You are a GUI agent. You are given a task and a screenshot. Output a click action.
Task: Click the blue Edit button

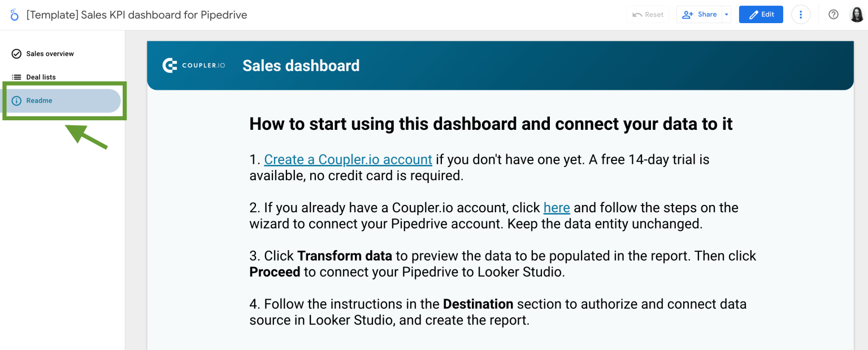[761, 14]
